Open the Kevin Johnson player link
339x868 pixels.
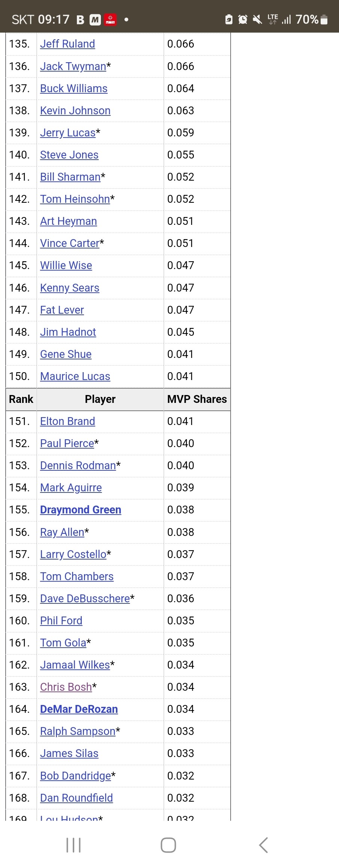click(x=75, y=111)
